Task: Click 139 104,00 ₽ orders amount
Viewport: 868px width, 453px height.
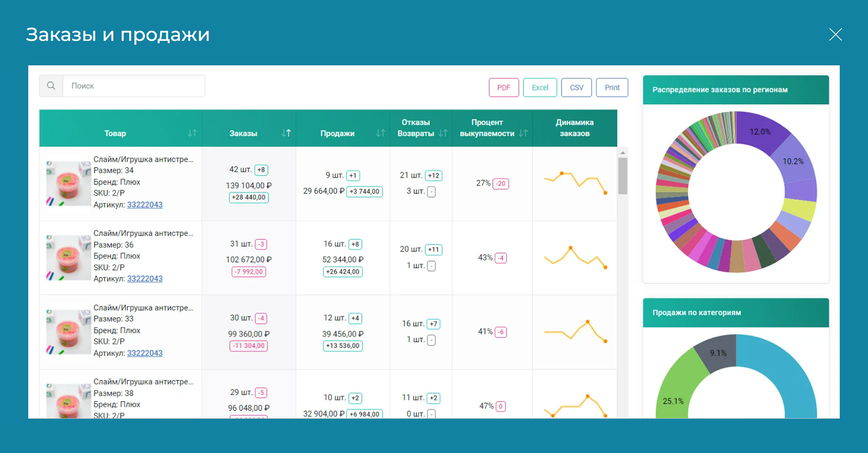Action: point(248,185)
